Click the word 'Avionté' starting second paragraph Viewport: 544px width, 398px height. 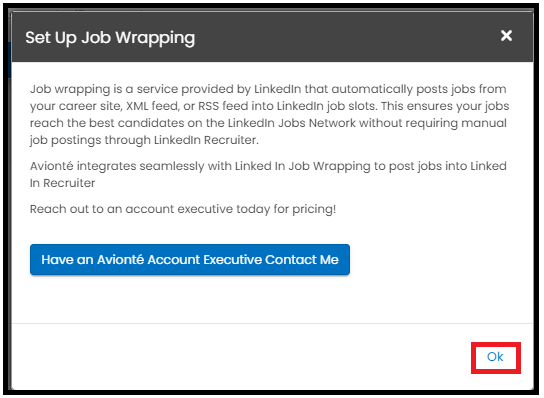coord(51,166)
